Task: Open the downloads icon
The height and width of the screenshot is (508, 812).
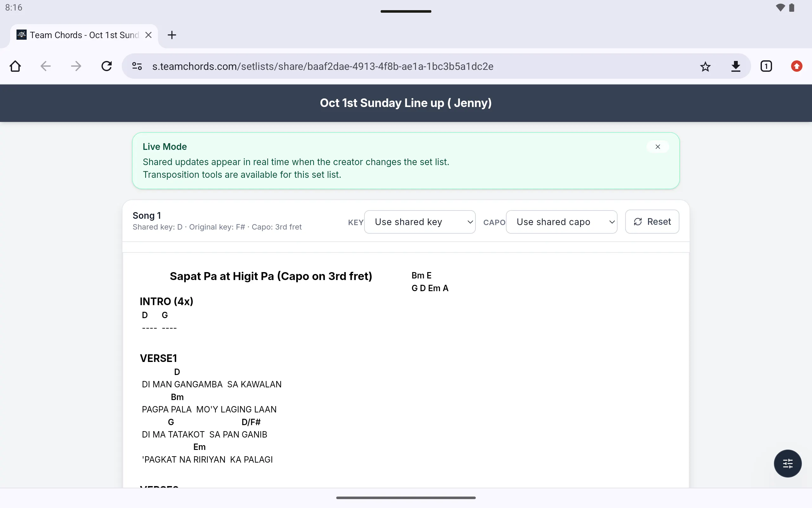Action: pyautogui.click(x=736, y=66)
